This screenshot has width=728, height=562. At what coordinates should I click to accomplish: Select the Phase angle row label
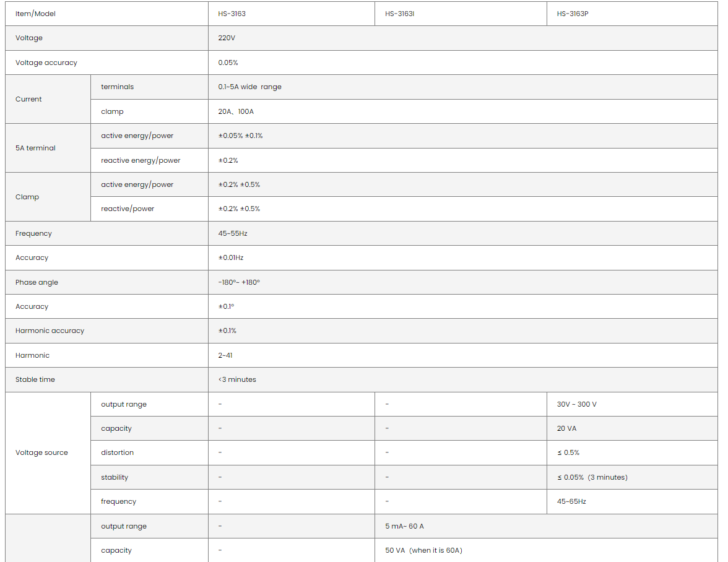[37, 282]
